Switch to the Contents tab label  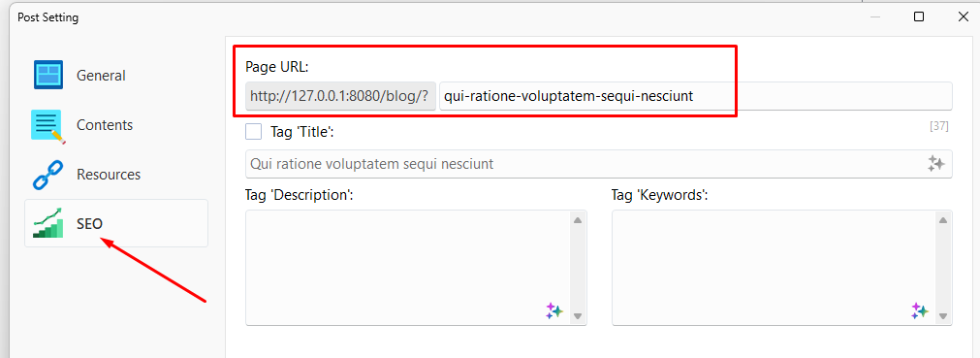[x=105, y=125]
